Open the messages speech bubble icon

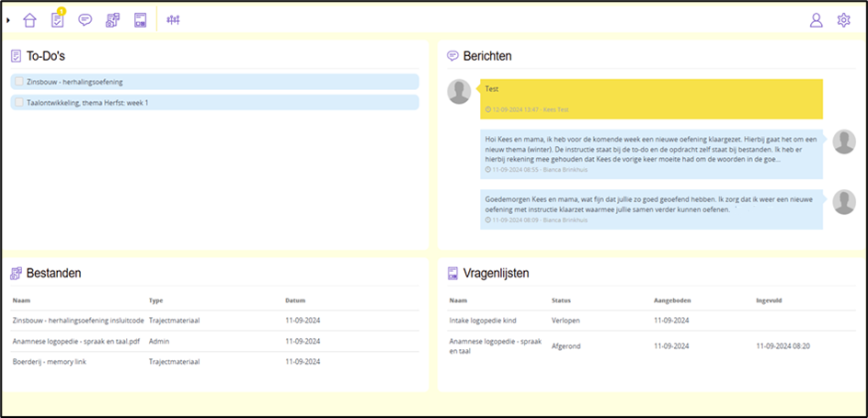coord(86,20)
